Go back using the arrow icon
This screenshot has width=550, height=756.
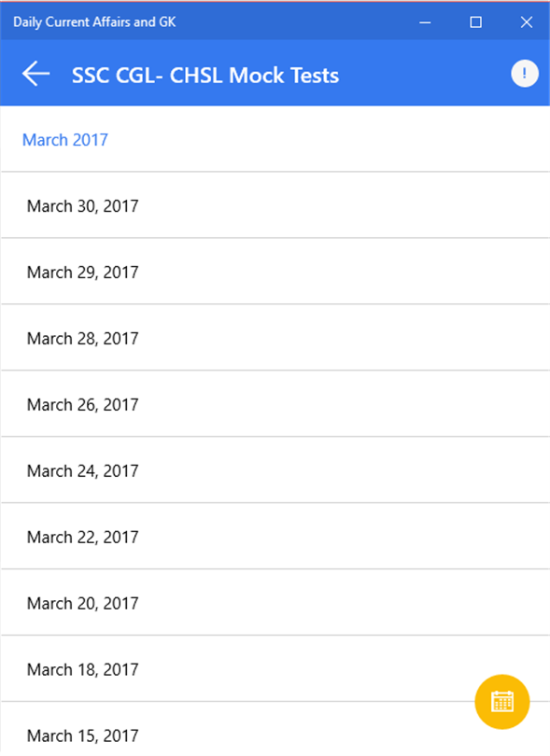(36, 74)
